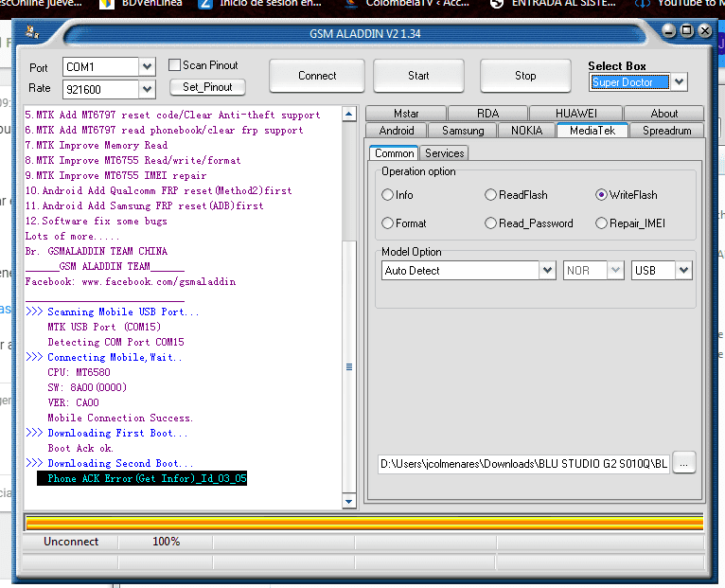
Task: Maximize the GSM Aladdin window
Action: [687, 31]
